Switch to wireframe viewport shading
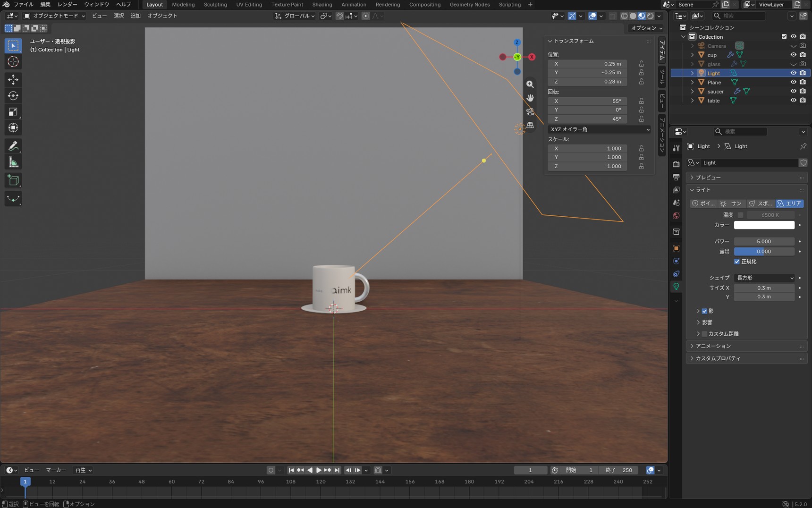The height and width of the screenshot is (508, 812). tap(624, 16)
